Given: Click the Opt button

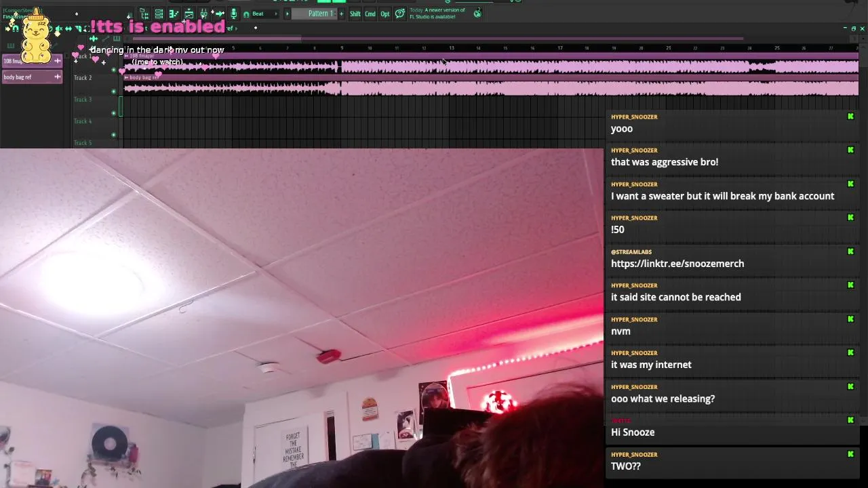Looking at the screenshot, I should click(385, 14).
